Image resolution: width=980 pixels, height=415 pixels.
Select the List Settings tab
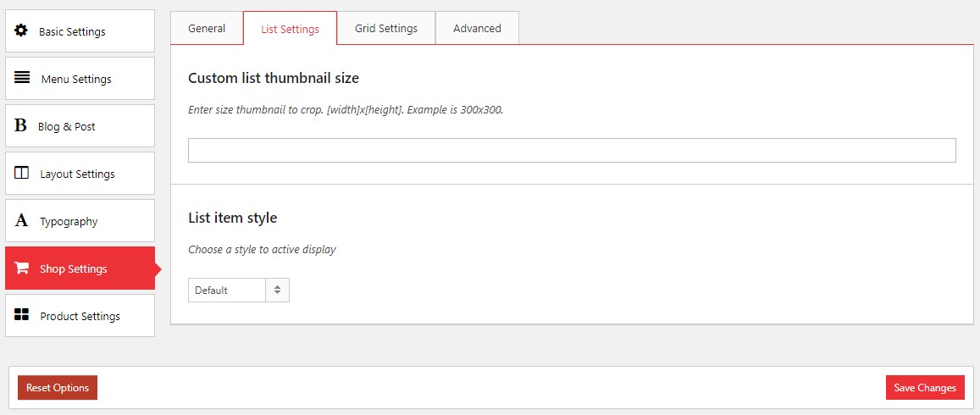point(290,29)
